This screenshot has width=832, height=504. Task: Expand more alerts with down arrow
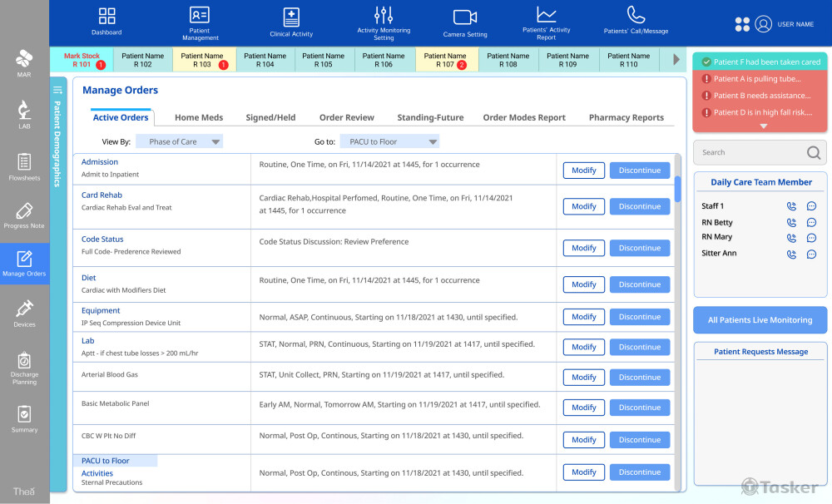click(x=763, y=126)
